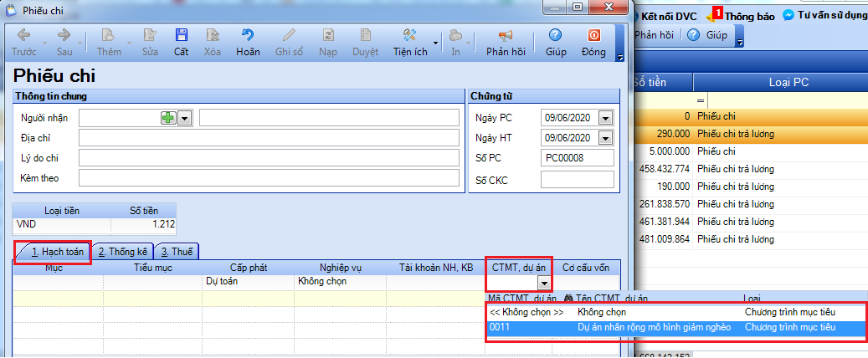Click the Sửa (edit) toolbar icon
Viewport: 868px width, 358px height.
coord(150,42)
